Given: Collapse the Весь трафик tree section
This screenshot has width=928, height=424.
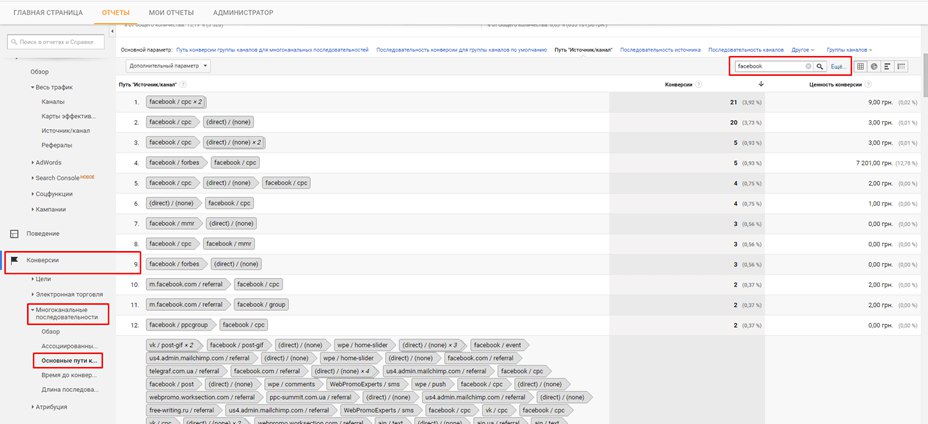Looking at the screenshot, I should [x=33, y=87].
